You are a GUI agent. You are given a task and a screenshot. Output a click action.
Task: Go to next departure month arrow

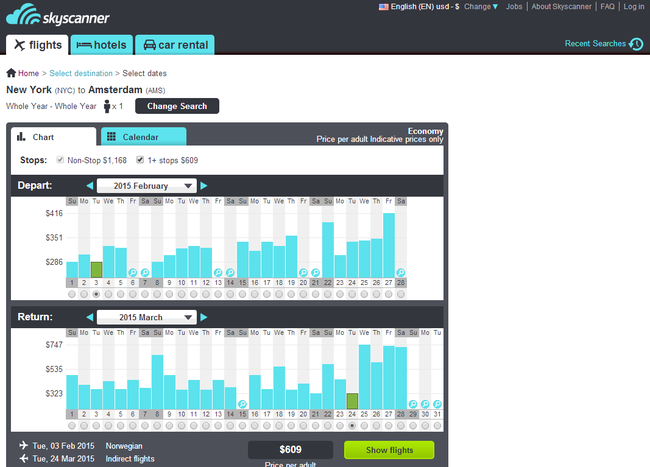point(204,186)
